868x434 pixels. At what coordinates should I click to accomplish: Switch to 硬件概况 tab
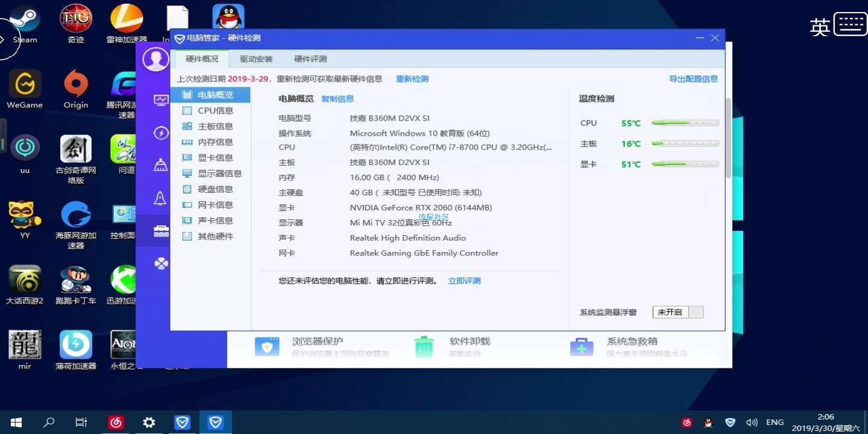[202, 59]
